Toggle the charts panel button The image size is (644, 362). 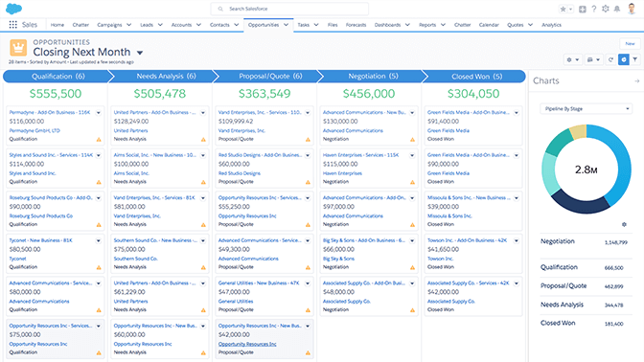click(x=624, y=59)
